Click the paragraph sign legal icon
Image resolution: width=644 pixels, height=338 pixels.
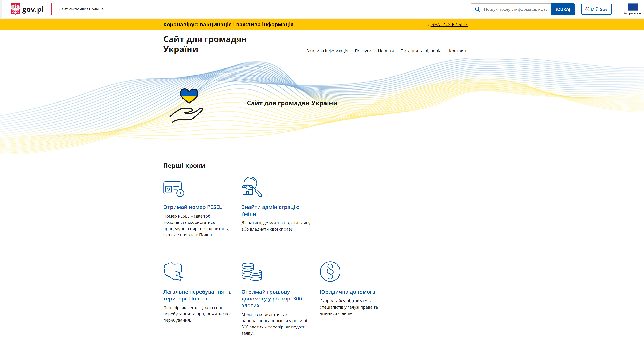pyautogui.click(x=330, y=271)
